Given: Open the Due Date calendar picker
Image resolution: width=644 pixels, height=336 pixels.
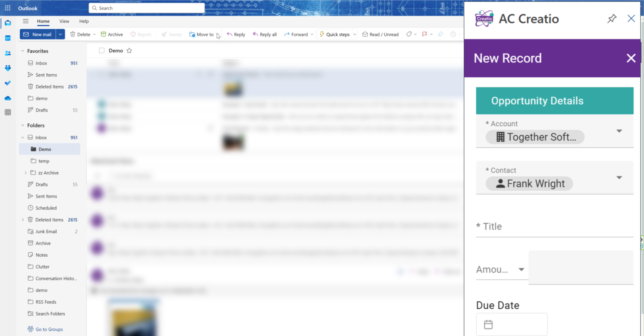Looking at the screenshot, I should (x=488, y=324).
